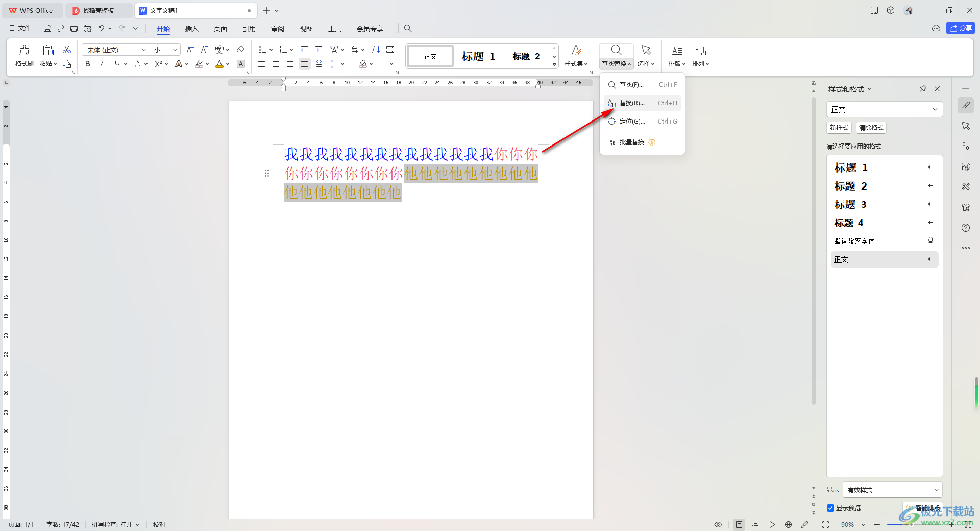
Task: Increase paragraph indent
Action: tap(319, 50)
